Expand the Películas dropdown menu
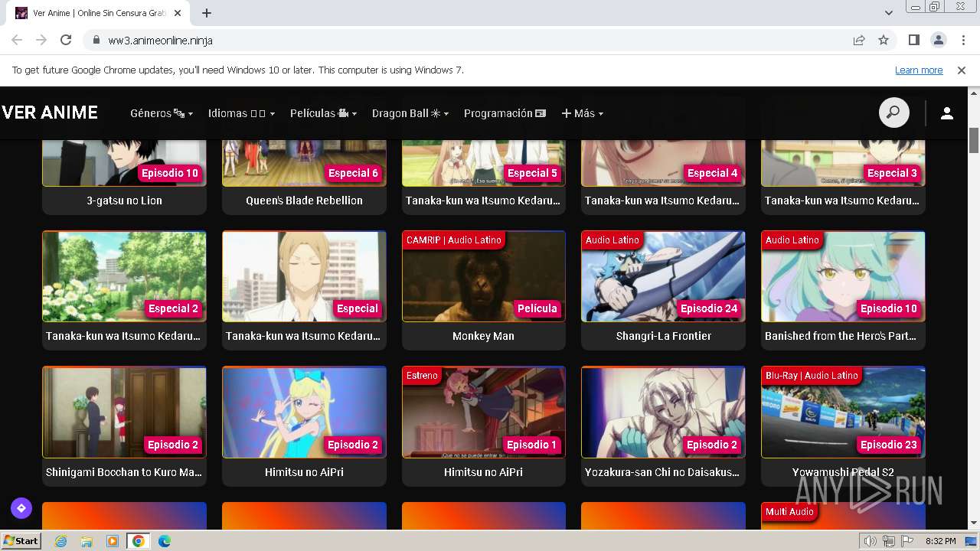 click(323, 113)
